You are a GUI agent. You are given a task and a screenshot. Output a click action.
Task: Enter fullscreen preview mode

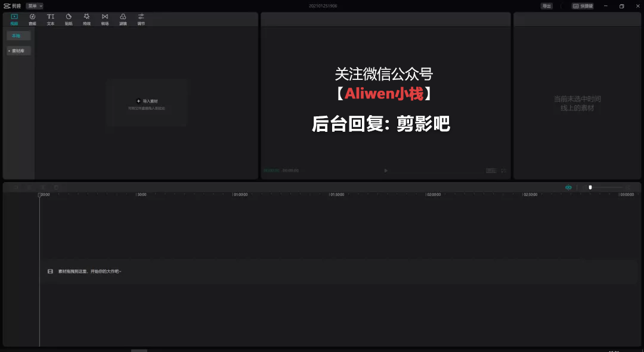[x=503, y=171]
